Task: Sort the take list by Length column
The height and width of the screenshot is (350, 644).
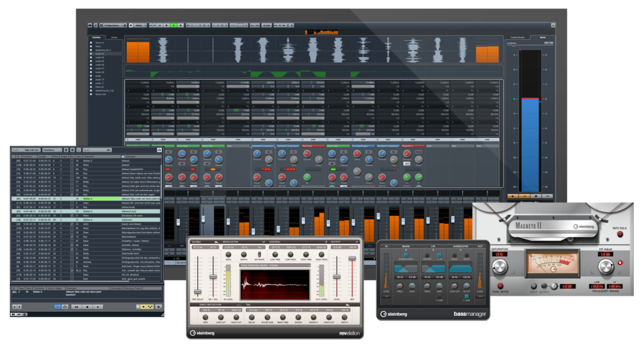Action: [x=44, y=157]
